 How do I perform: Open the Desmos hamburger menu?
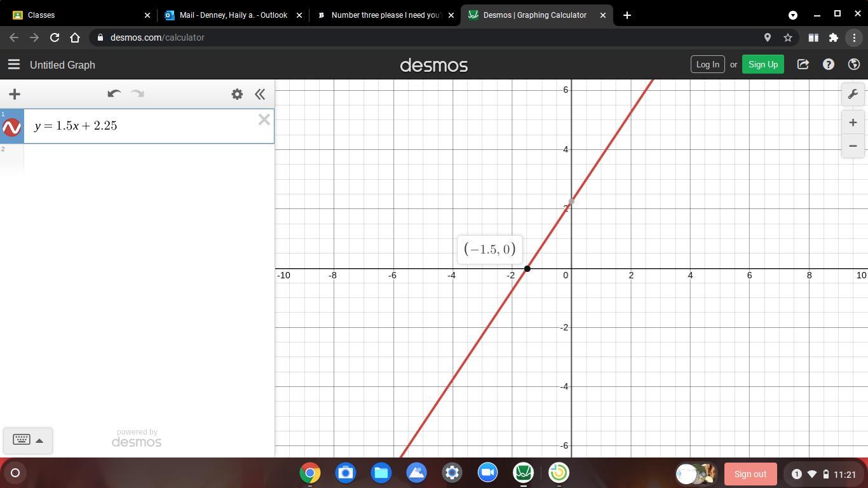click(x=14, y=65)
